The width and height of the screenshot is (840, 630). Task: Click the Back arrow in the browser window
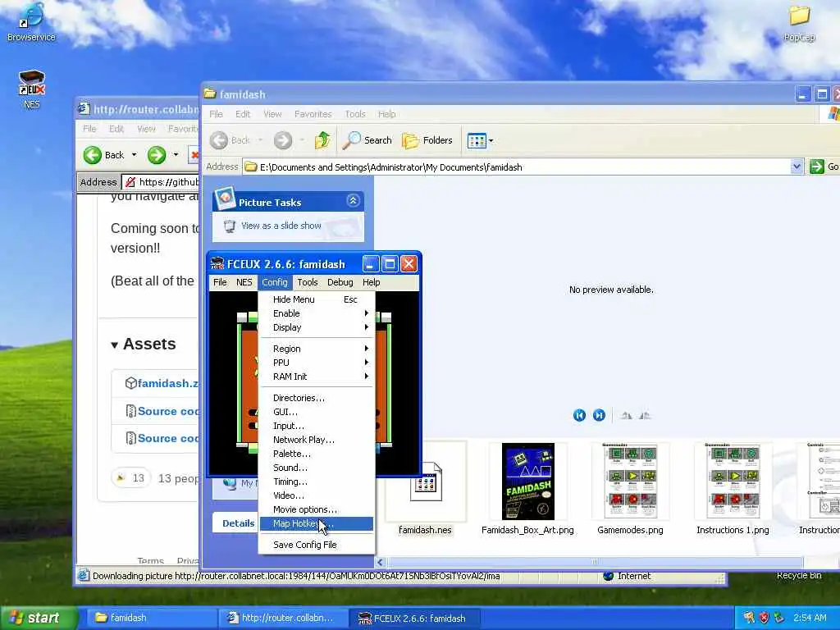pyautogui.click(x=92, y=155)
